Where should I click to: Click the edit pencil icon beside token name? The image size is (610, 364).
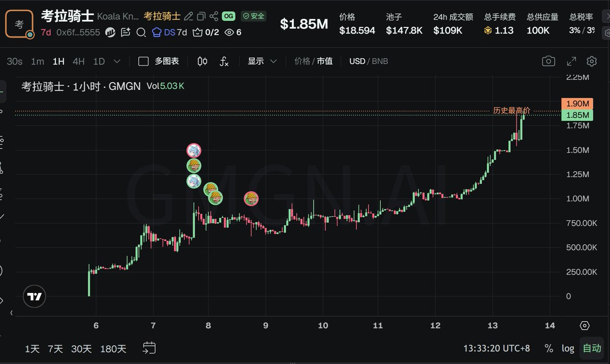tap(189, 16)
